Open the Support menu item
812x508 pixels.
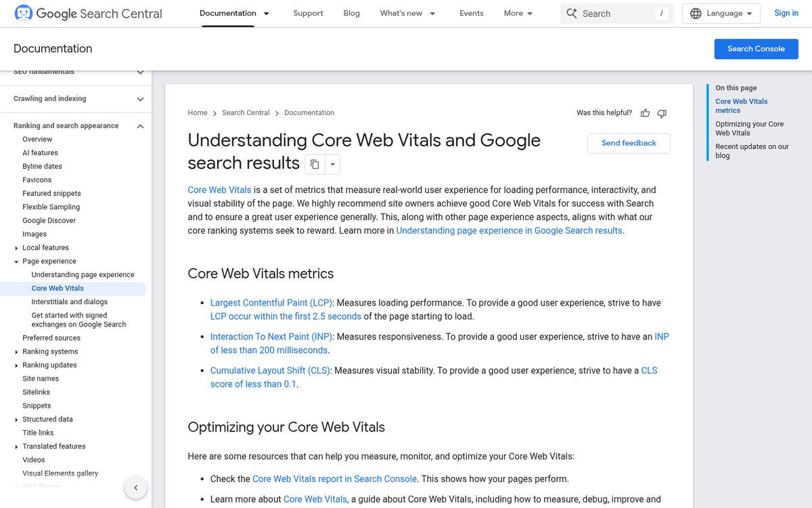pos(308,14)
